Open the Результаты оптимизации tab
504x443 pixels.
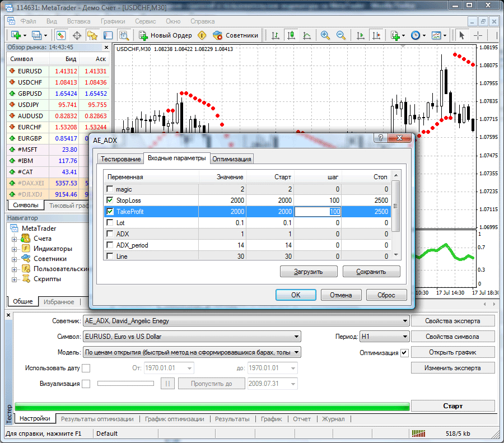point(97,419)
